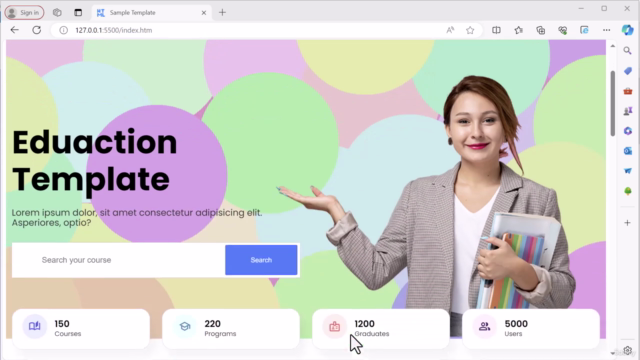
Task: Click the Graduates badge icon
Action: click(335, 326)
